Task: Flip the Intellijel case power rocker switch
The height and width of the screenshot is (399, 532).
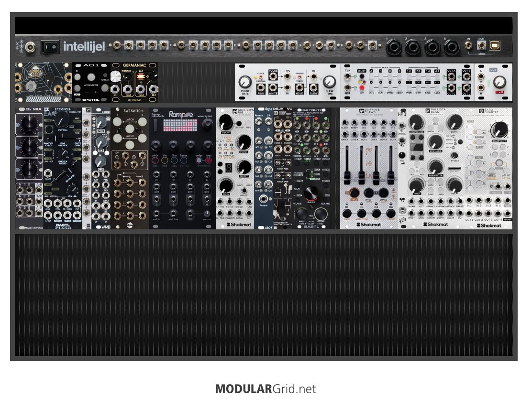Action: coord(50,47)
